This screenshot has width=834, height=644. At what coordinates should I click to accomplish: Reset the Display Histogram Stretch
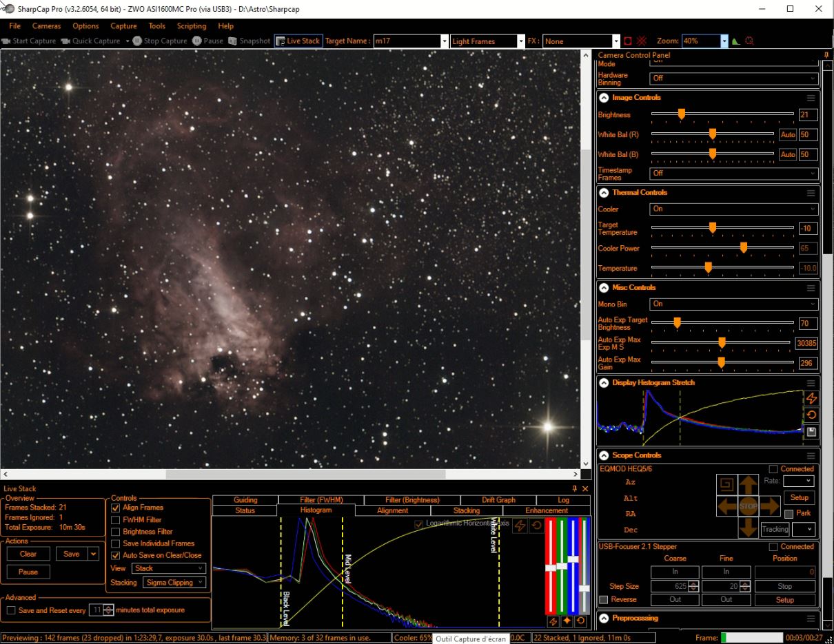pos(811,415)
